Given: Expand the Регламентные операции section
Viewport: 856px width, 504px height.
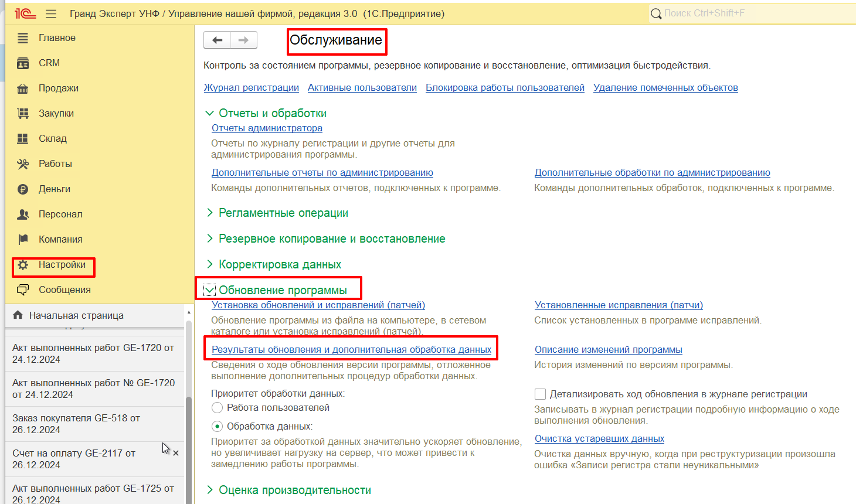Looking at the screenshot, I should click(209, 213).
